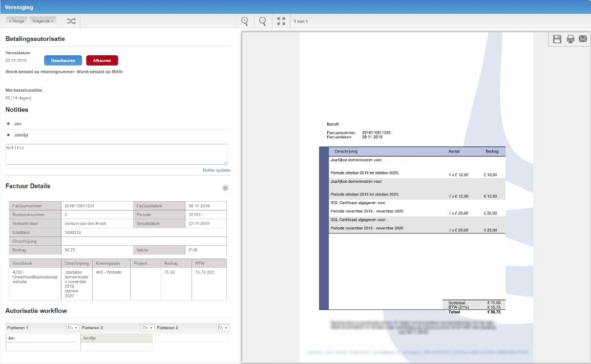
Task: Click the Gerben van den Broek cell
Action: [x=97, y=223]
